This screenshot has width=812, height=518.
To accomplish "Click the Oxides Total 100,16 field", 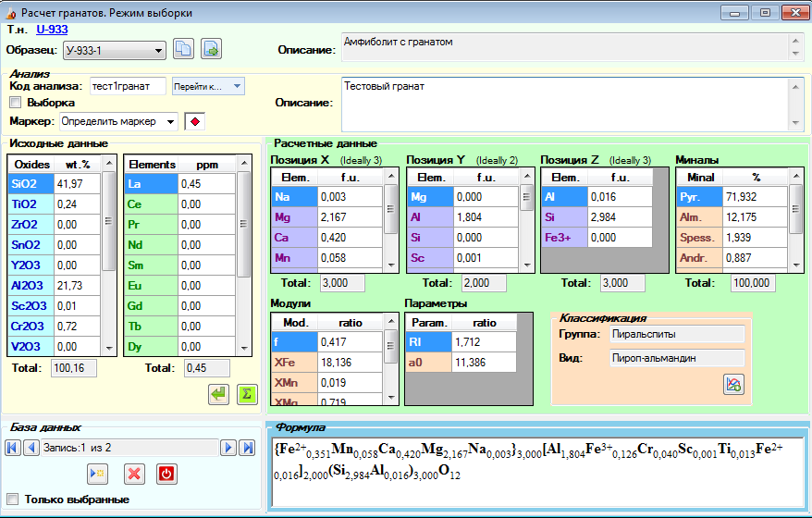I will pos(74,368).
